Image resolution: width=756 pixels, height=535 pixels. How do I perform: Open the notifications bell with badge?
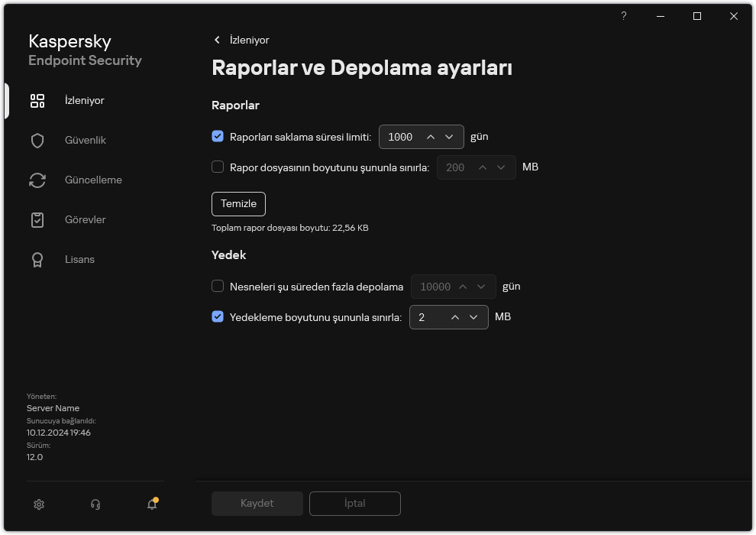[151, 504]
